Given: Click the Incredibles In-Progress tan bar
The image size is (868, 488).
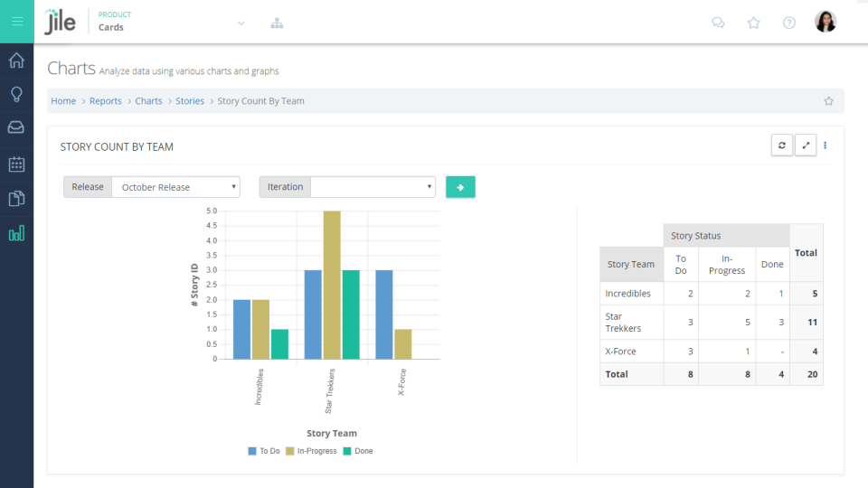Looking at the screenshot, I should click(260, 329).
